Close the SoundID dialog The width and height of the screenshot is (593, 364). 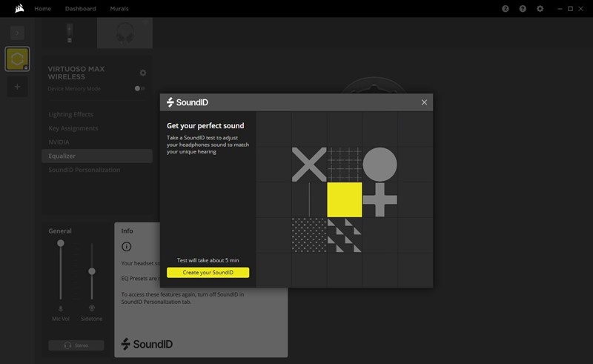(424, 102)
